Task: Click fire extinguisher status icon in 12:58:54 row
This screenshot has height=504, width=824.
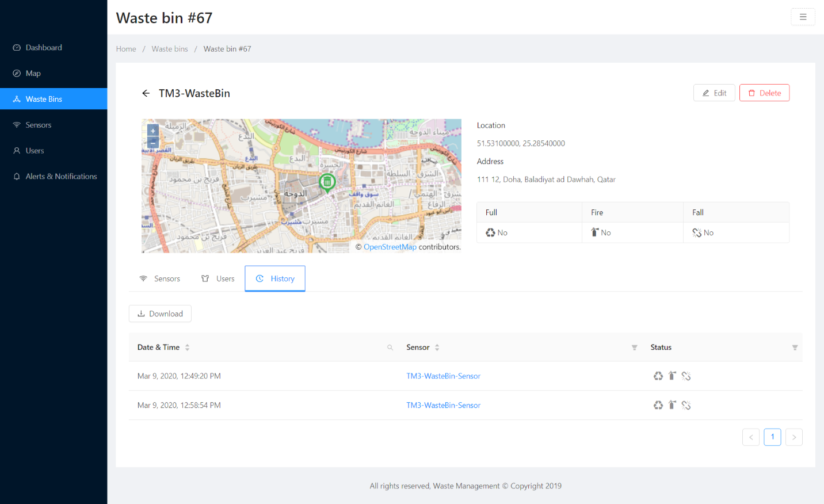Action: [672, 405]
